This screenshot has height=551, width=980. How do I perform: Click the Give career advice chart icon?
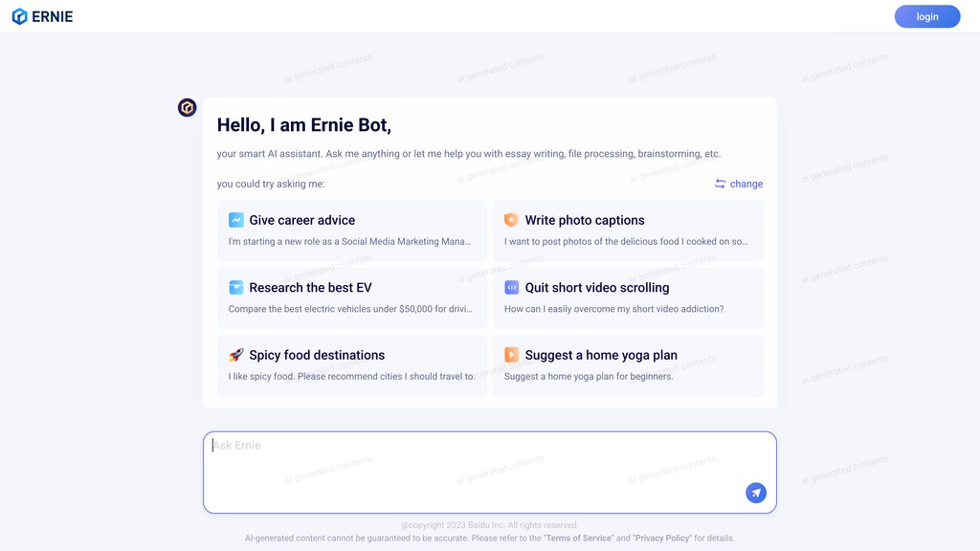[x=235, y=220]
